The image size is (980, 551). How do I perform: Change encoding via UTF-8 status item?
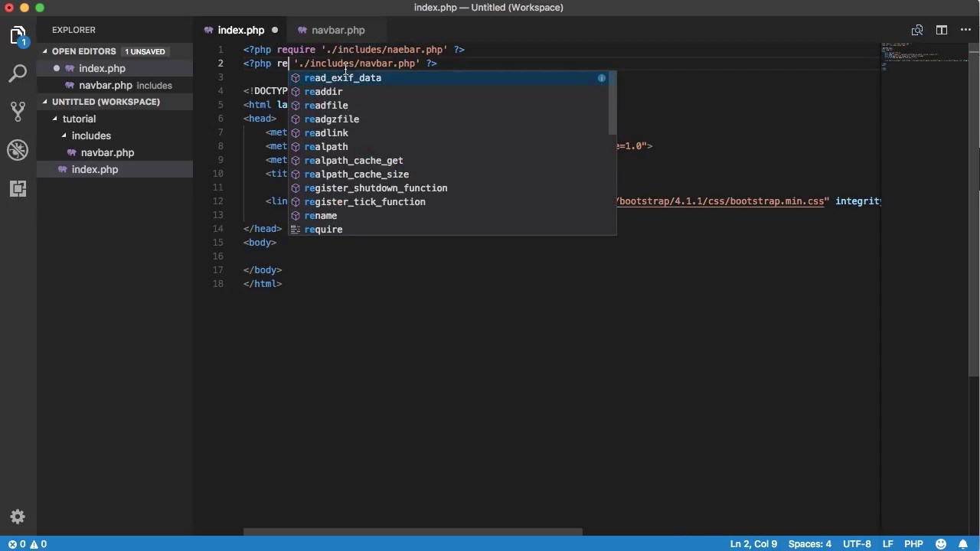coord(857,544)
